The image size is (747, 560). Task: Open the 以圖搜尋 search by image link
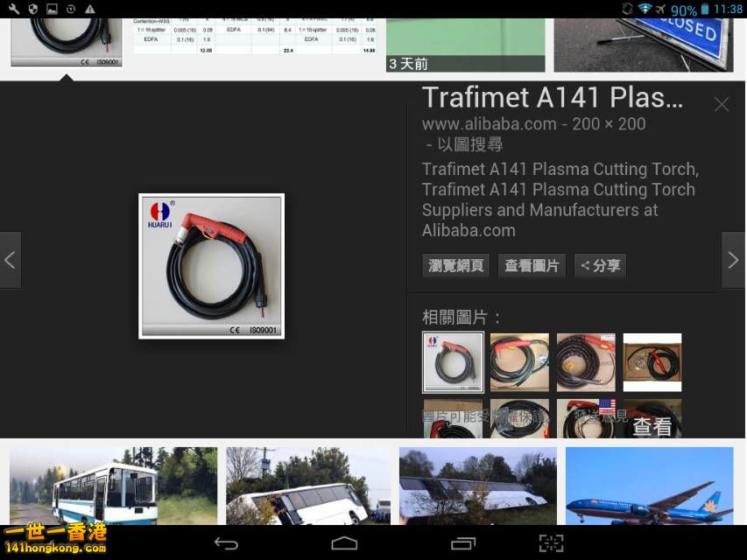pos(469,144)
